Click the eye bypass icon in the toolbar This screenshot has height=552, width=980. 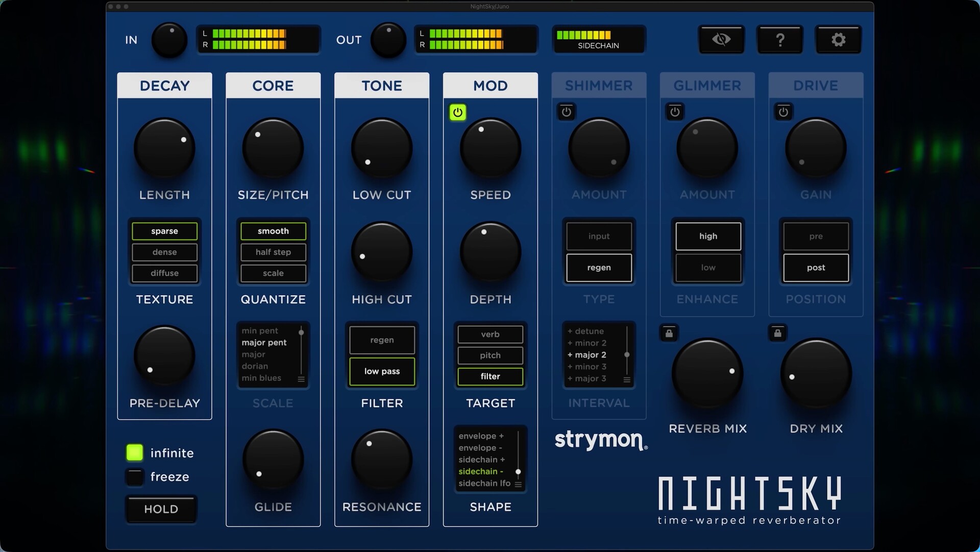(721, 39)
